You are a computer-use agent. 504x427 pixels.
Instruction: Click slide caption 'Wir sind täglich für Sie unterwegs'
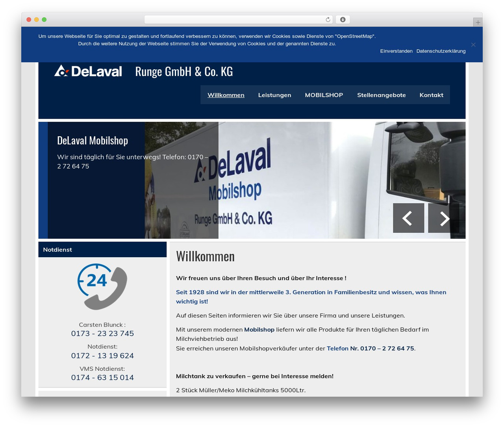[x=133, y=162]
